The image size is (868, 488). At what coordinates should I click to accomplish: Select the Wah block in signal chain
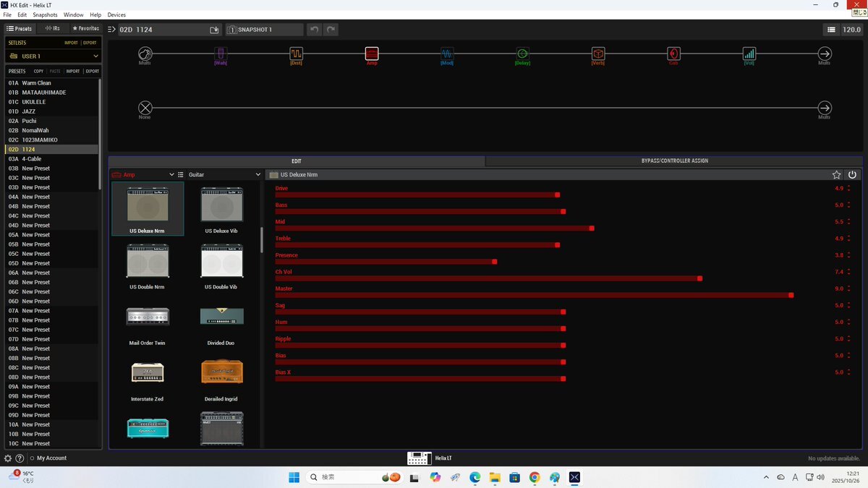point(221,53)
